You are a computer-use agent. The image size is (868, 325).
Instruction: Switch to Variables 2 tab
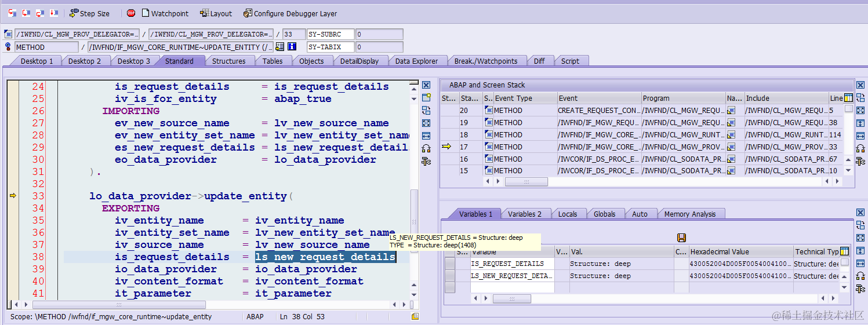[525, 214]
